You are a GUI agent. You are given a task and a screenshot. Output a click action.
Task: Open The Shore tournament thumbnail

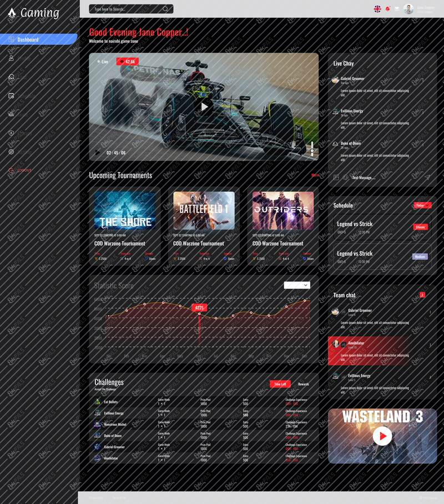125,211
